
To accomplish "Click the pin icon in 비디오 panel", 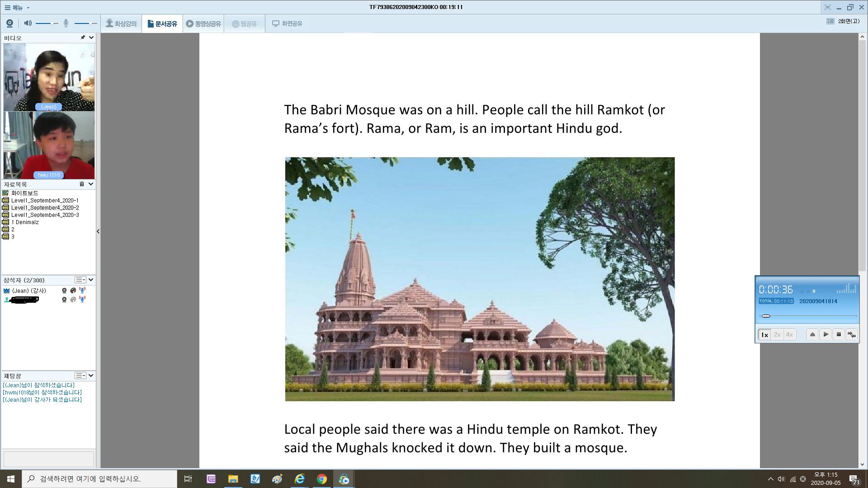I will tap(83, 38).
